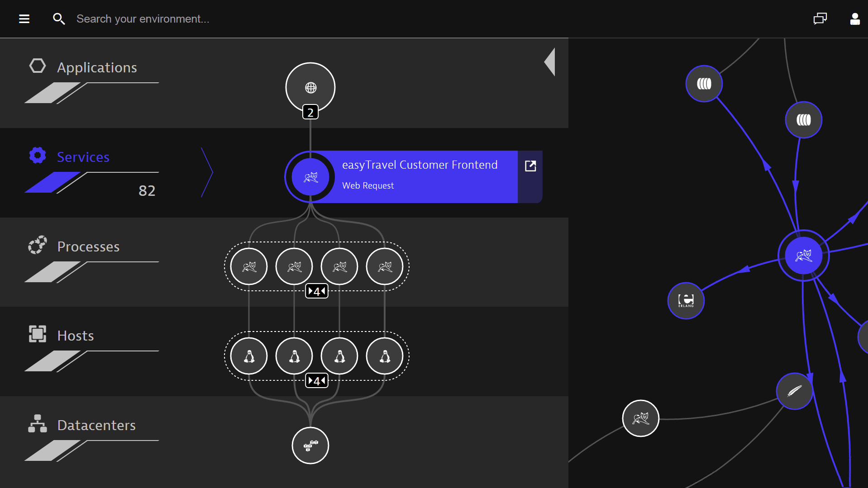Open the hamburger navigation menu
Image resolution: width=868 pixels, height=488 pixels.
coord(24,19)
